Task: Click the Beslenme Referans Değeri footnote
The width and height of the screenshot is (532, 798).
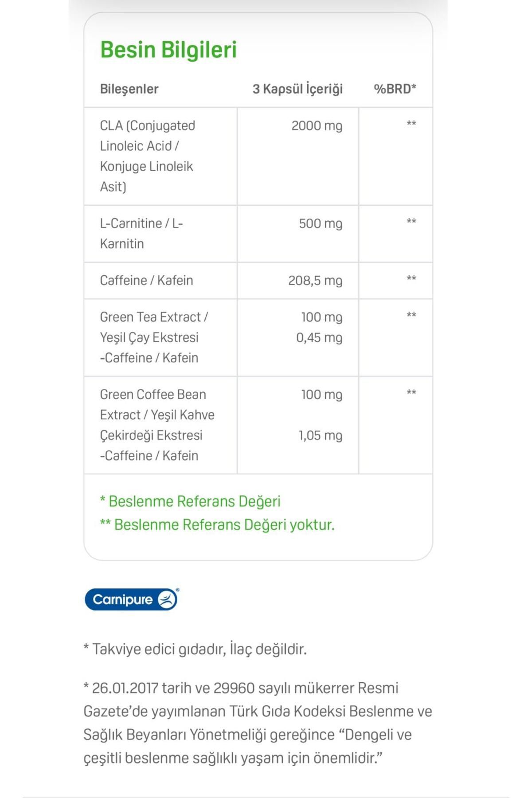Action: pos(190,501)
